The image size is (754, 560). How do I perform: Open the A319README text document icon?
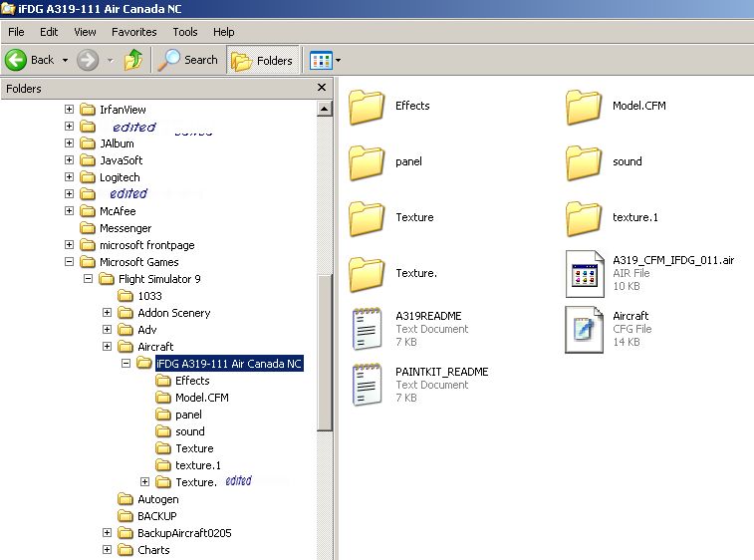click(x=367, y=329)
